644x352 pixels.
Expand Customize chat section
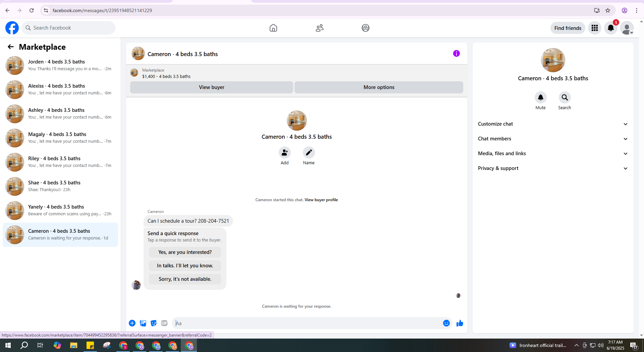click(x=553, y=124)
